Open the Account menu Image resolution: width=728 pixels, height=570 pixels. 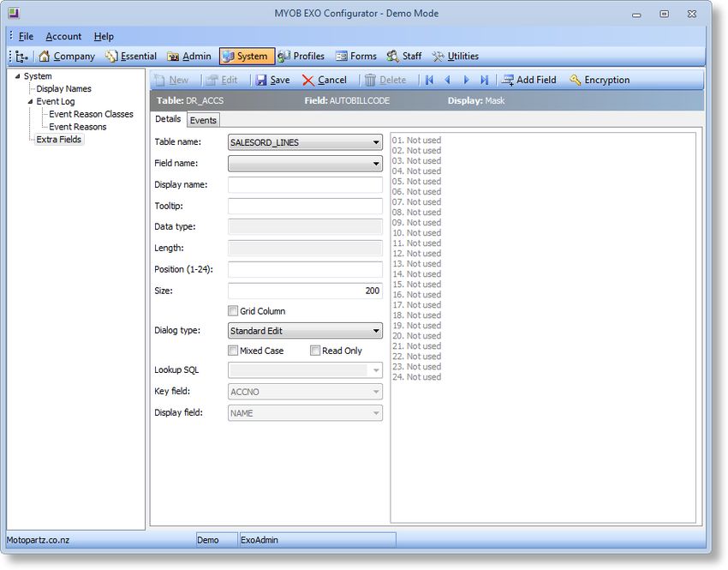[63, 36]
